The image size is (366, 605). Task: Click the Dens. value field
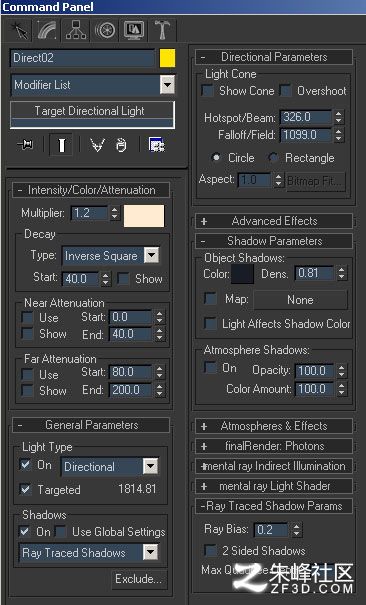coord(314,273)
